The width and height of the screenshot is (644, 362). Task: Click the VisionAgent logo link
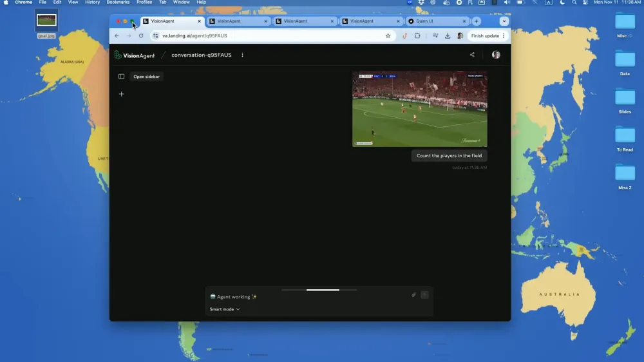[135, 55]
